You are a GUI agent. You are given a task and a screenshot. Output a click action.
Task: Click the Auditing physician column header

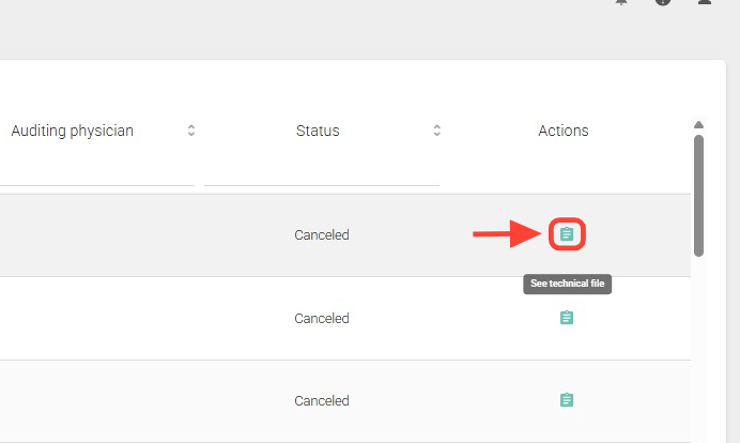pos(72,131)
